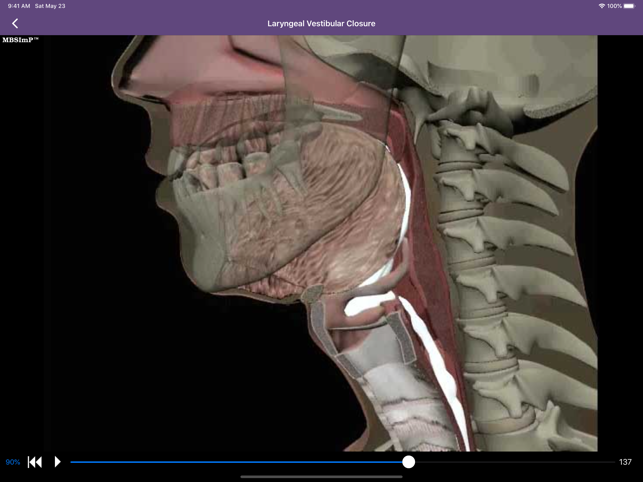
Task: Go back using the back chevron
Action: point(15,23)
